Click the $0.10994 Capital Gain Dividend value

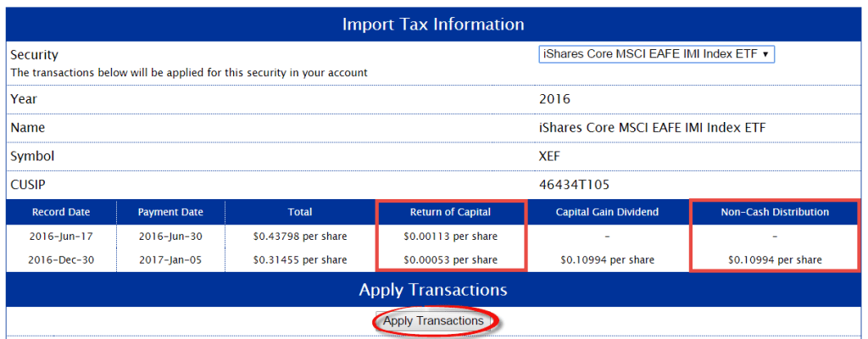point(608,259)
